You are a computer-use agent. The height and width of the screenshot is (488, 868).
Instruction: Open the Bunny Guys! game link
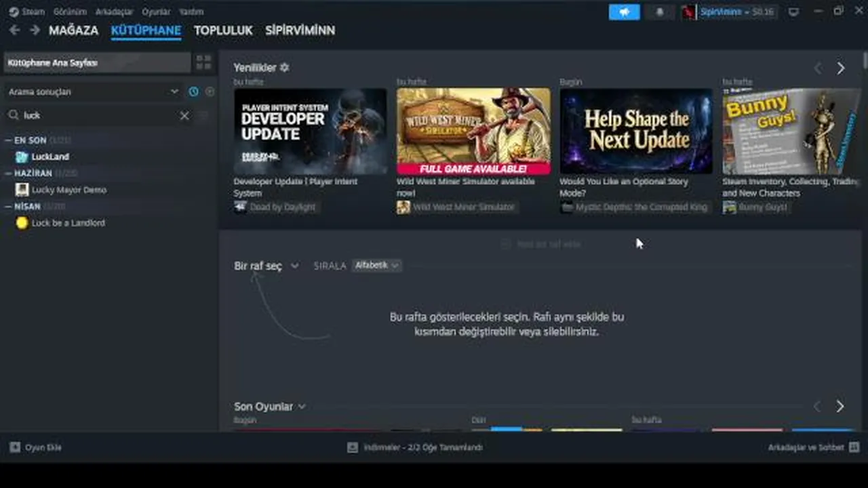(756, 207)
